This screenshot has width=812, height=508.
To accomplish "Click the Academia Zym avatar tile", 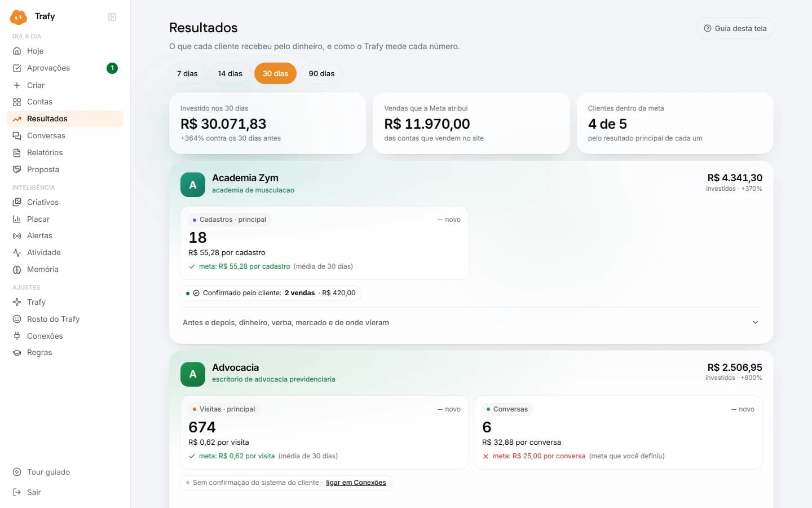I will [x=193, y=185].
